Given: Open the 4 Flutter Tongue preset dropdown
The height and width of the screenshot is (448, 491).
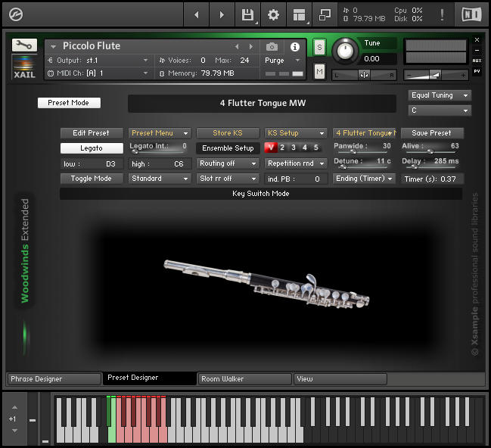Looking at the screenshot, I should (365, 133).
